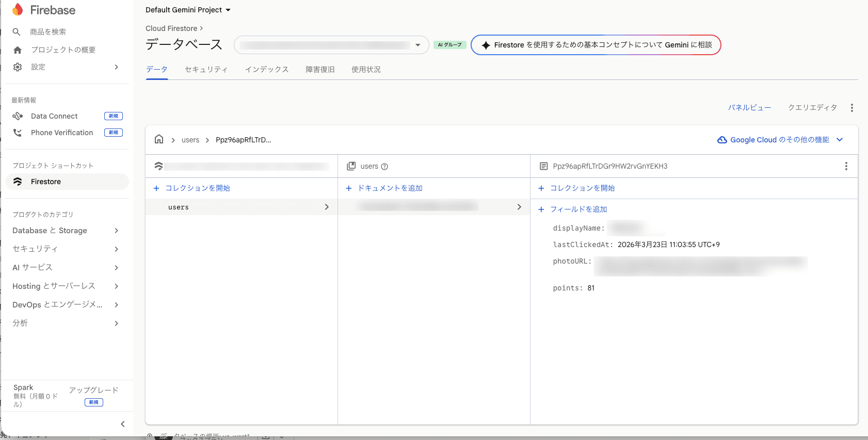The width and height of the screenshot is (868, 440).
Task: Switch to クエリエディタ view
Action: 813,108
